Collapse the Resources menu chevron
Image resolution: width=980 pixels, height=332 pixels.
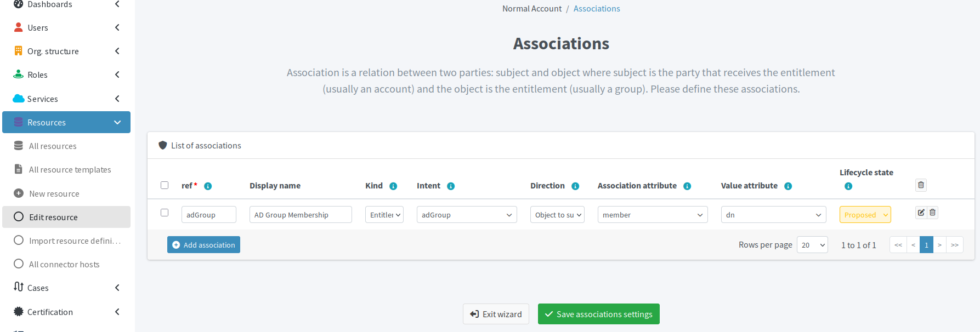click(117, 122)
